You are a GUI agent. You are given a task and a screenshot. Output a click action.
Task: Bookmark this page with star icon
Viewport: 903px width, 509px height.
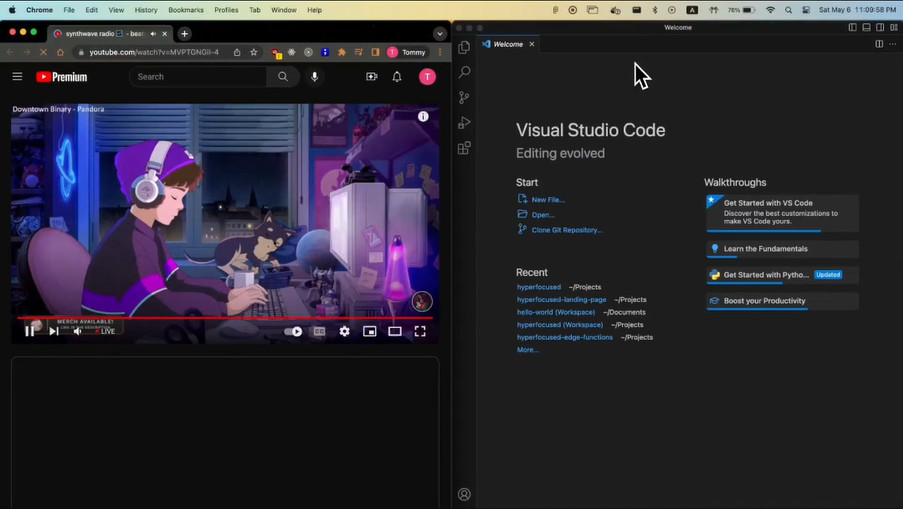point(253,52)
